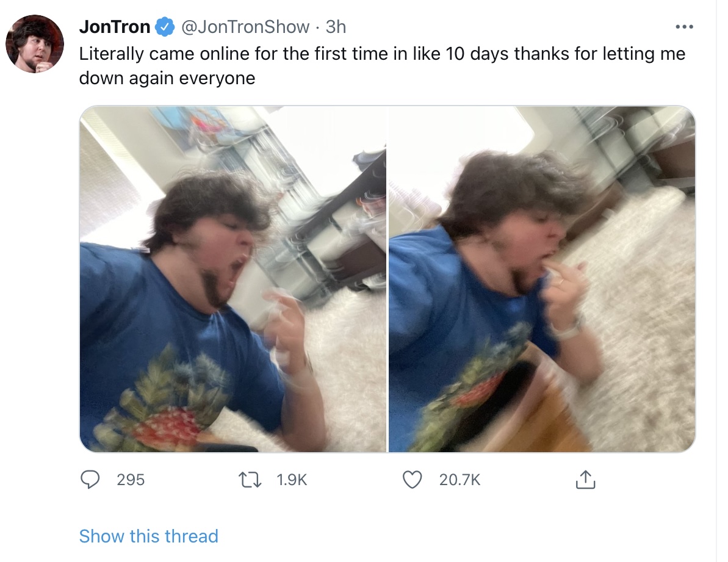Like the tweet with the heart icon
Screen dimensions: 728x562
click(x=412, y=480)
